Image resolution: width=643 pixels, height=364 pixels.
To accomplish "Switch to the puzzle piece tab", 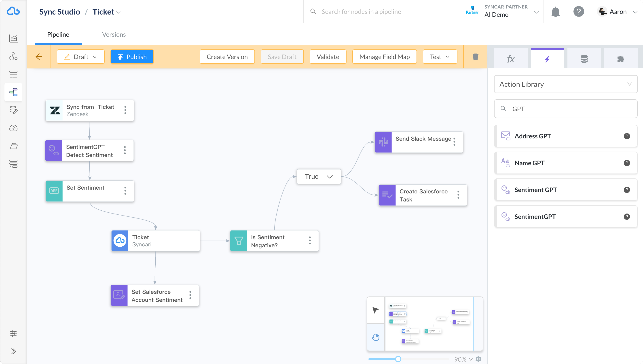I will click(620, 59).
